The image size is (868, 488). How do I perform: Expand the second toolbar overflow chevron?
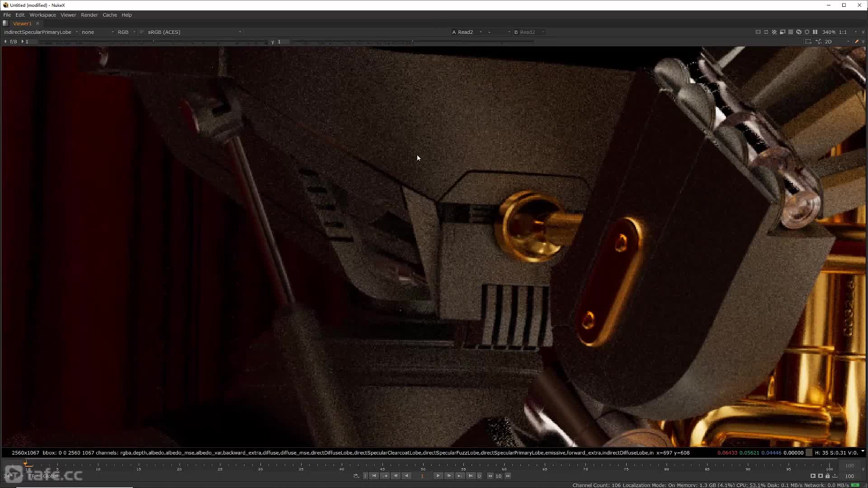(x=863, y=42)
